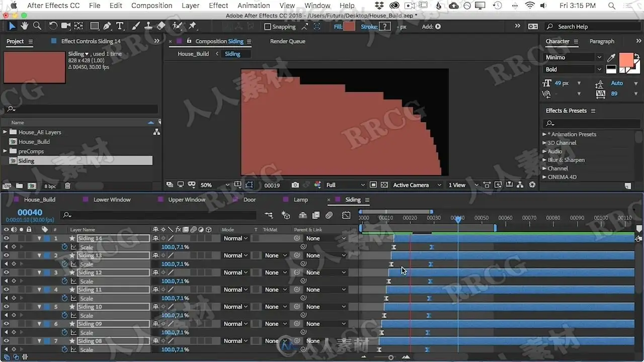This screenshot has width=644, height=362.
Task: Switch to the Upper Window timeline tab
Action: click(187, 200)
